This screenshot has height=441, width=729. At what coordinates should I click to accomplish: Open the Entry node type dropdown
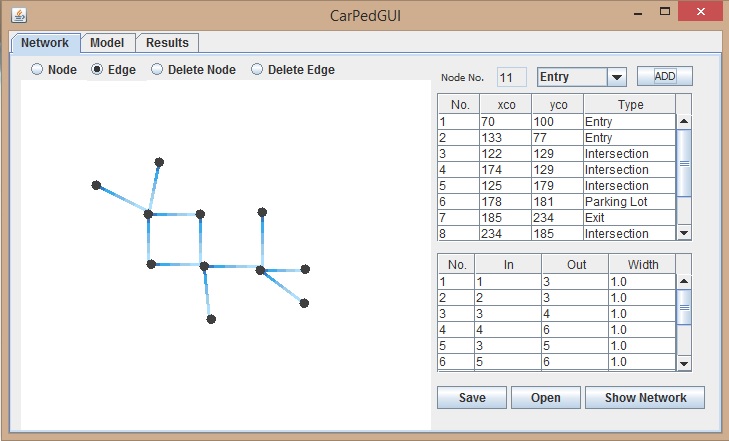[x=616, y=77]
